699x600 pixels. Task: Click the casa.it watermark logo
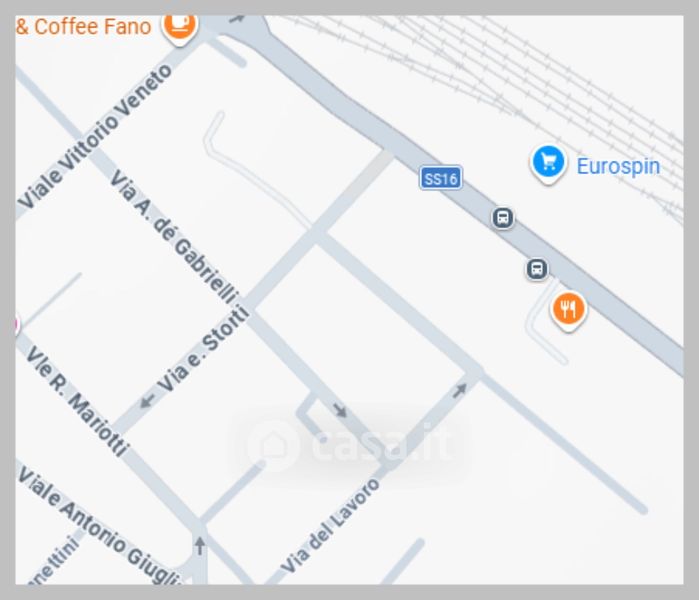350,444
